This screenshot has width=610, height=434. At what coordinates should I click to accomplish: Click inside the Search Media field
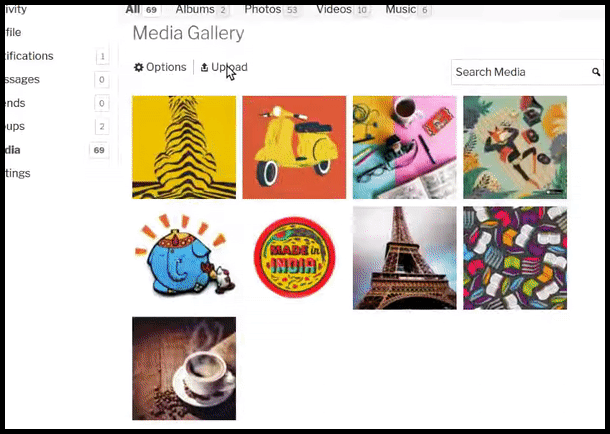pos(521,72)
